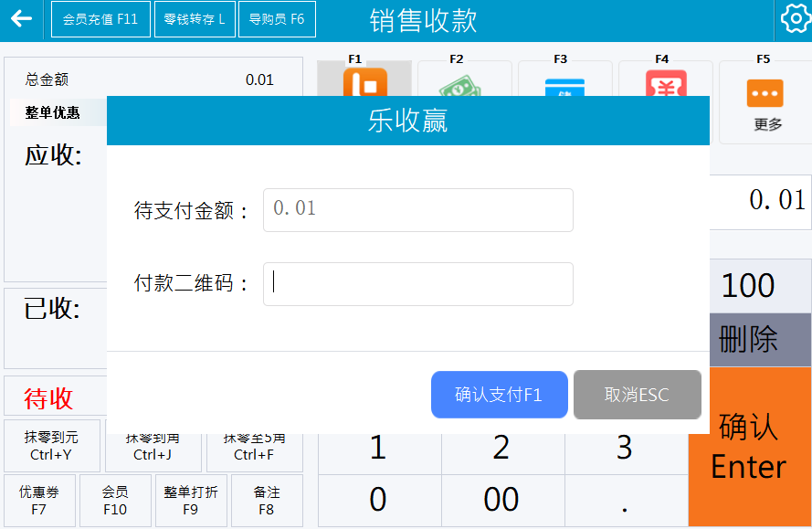The height and width of the screenshot is (529, 812).
Task: Confirm payment with 确认支付F1
Action: 500,395
